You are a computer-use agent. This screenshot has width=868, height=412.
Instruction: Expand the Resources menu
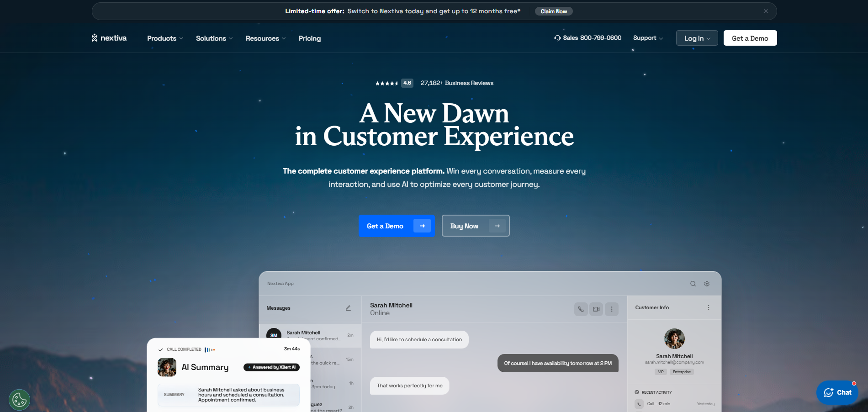[265, 38]
